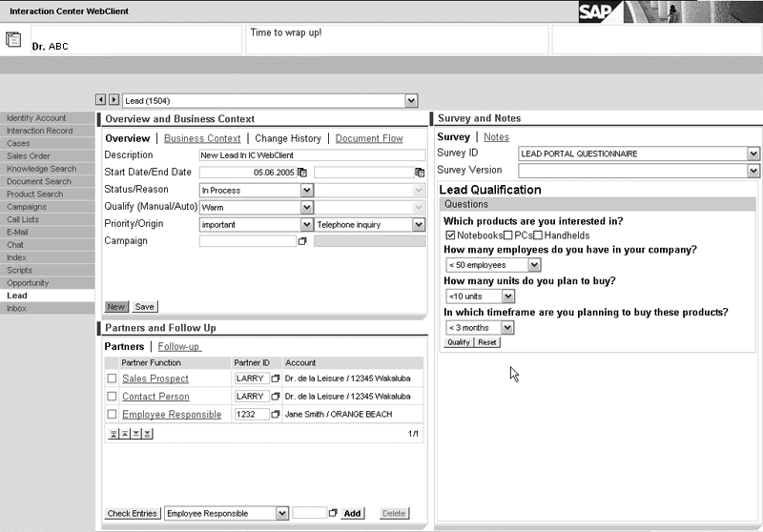The width and height of the screenshot is (763, 532).
Task: Click the empty field left of Add
Action: pyautogui.click(x=309, y=513)
